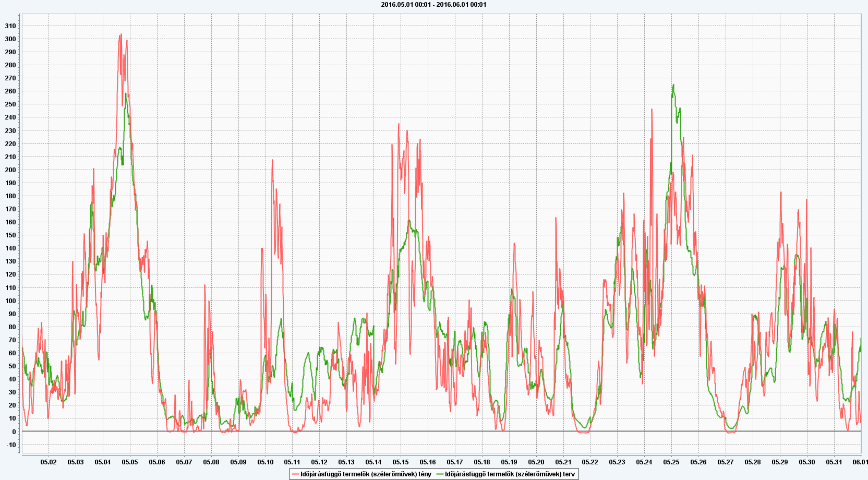The image size is (868, 480).
Task: Select x-axis date 05.13
Action: (x=346, y=462)
